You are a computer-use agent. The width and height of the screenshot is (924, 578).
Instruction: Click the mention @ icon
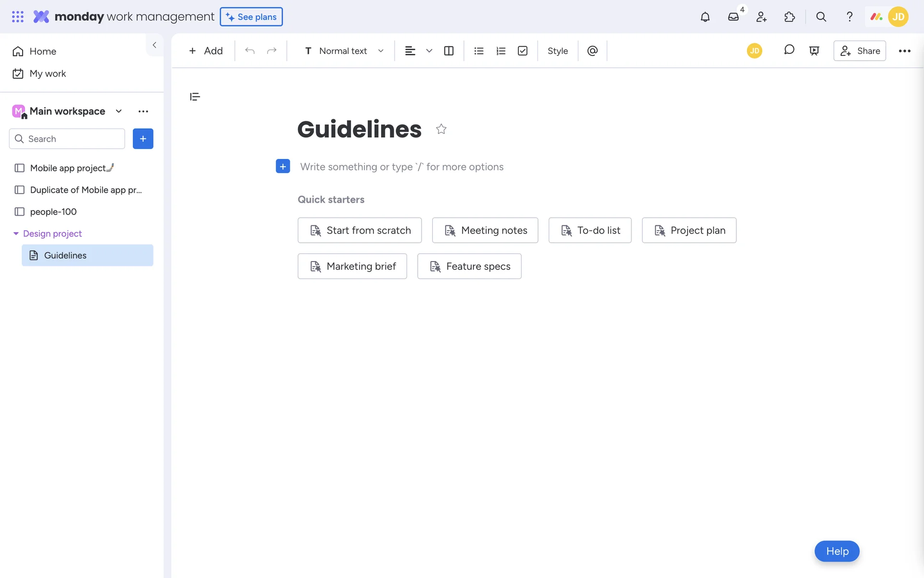tap(592, 51)
